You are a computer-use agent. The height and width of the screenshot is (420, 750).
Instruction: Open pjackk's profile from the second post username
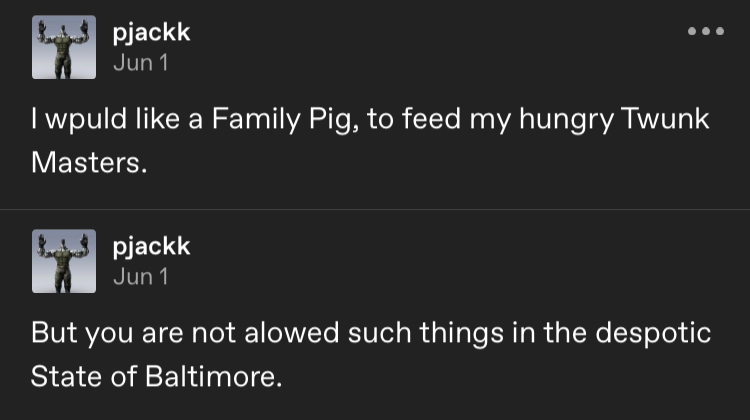click(x=151, y=246)
